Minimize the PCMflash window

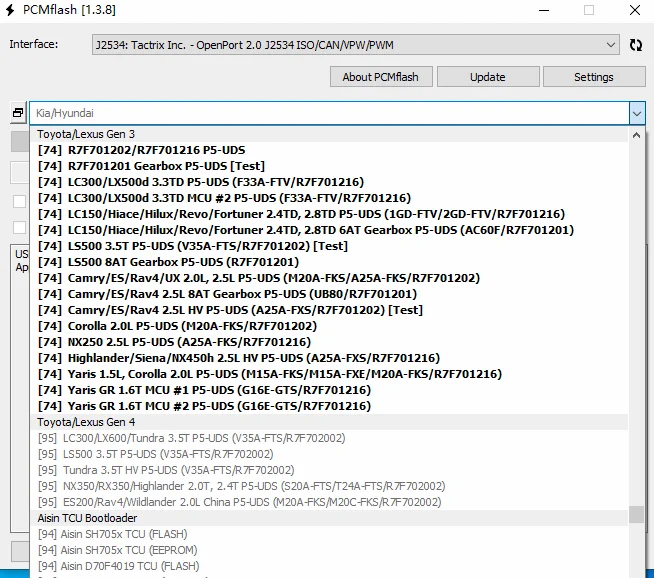pos(544,10)
